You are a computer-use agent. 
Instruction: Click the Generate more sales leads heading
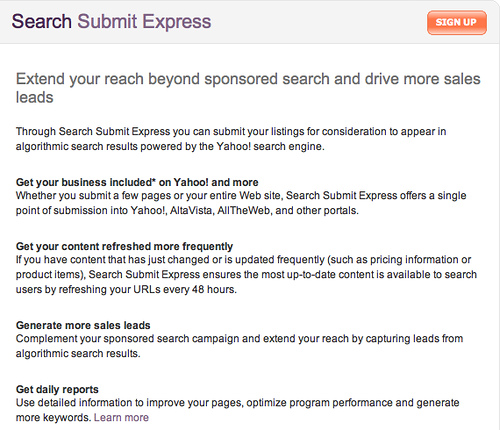click(x=83, y=325)
